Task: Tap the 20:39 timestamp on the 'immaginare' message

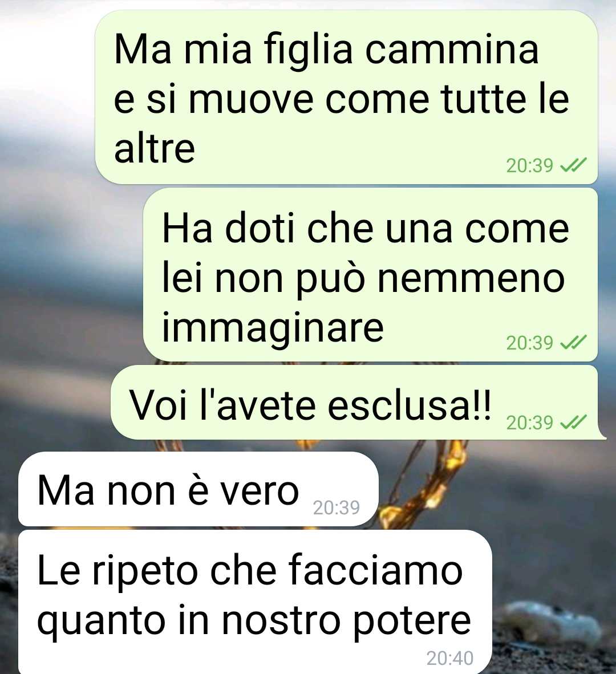Action: pos(530,343)
